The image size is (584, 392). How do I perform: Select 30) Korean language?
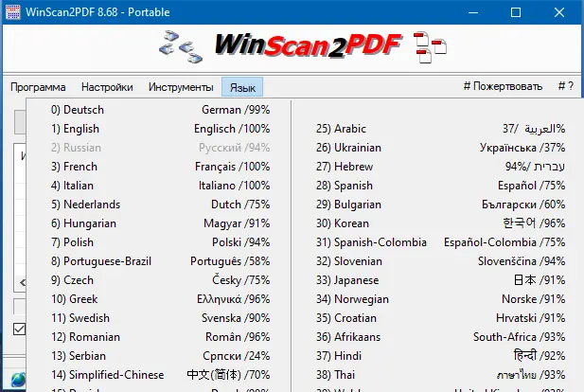439,223
